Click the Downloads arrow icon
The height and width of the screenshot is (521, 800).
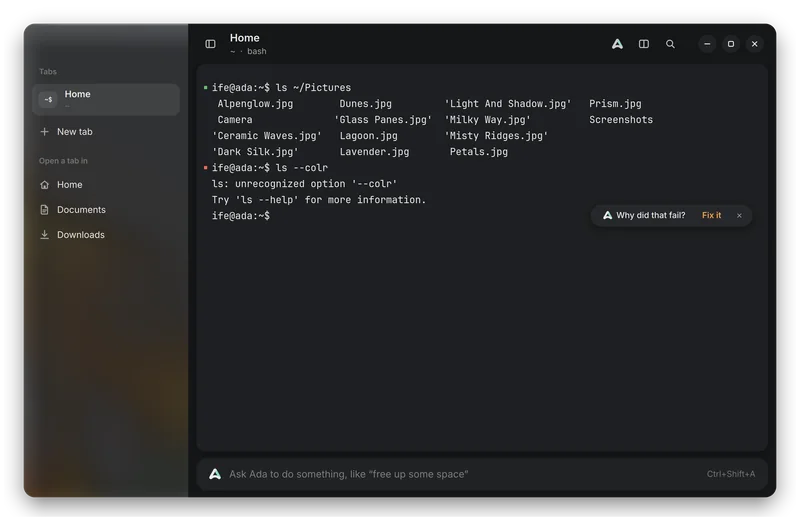44,235
